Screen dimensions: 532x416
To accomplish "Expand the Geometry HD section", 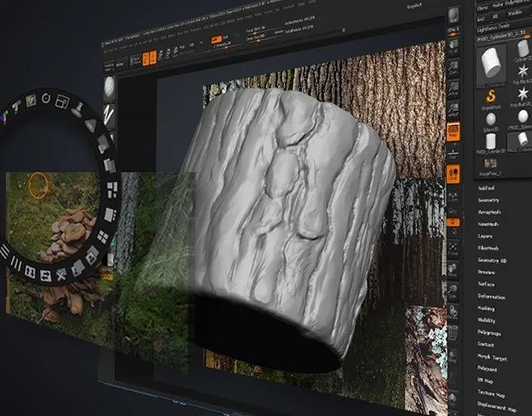I will coord(492,260).
